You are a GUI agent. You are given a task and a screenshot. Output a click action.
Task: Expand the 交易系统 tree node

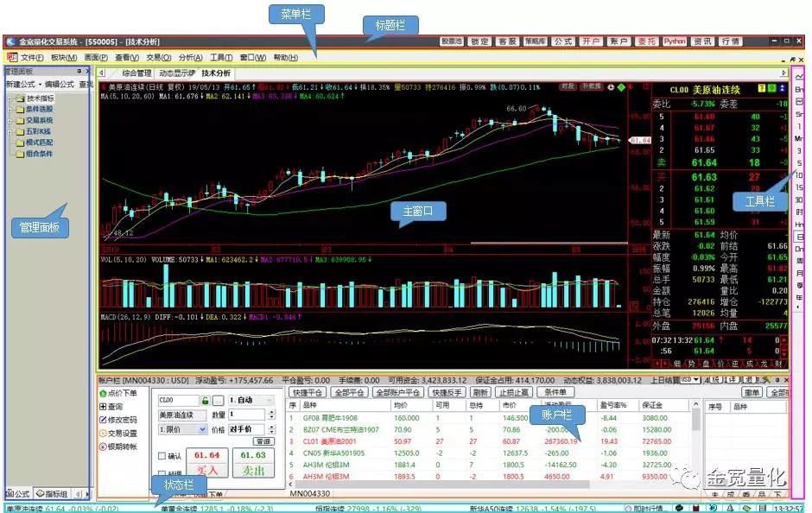[10, 121]
